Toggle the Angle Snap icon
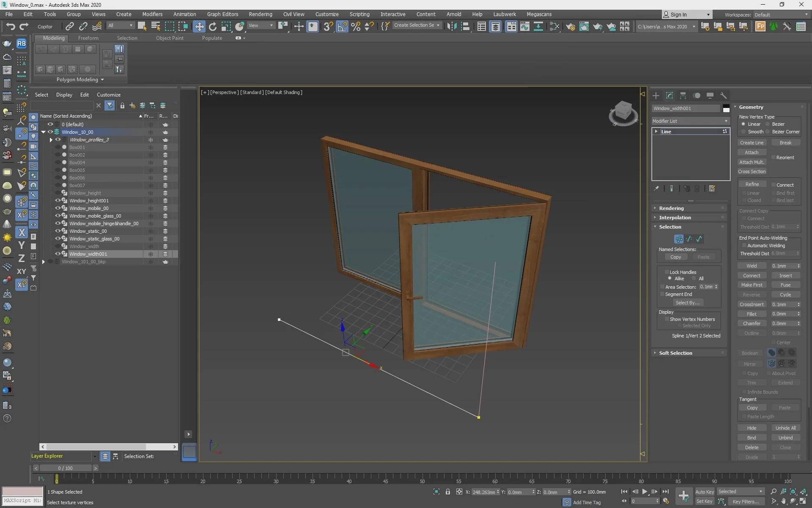Viewport: 812px width, 508px height. click(x=342, y=26)
